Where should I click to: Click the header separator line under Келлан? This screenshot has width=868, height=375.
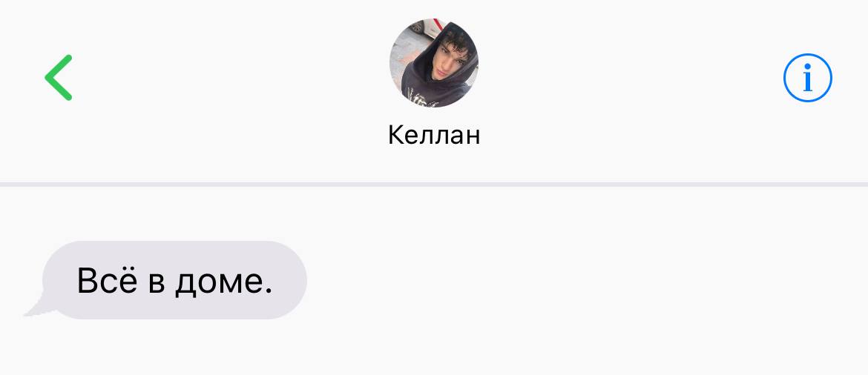pyautogui.click(x=434, y=185)
